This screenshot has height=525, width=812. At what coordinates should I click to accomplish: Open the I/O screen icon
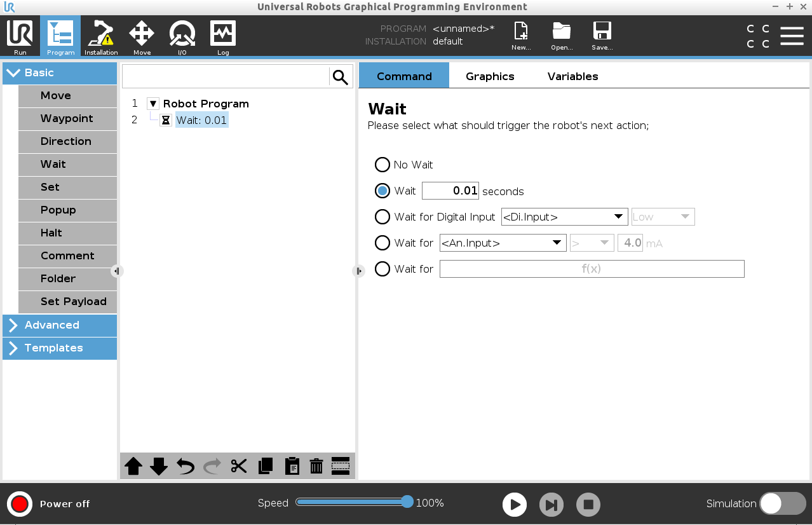[182, 37]
